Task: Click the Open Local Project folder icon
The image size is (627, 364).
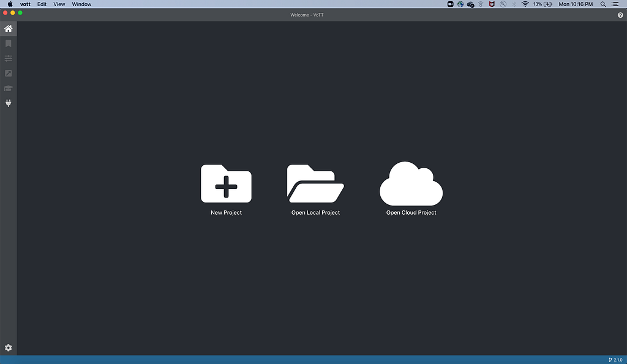Action: tap(315, 184)
